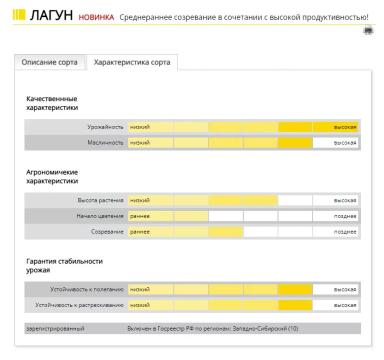Viewport: 384px width, 360px height.
Task: Click низкий cell in Устойчивость к растрескиванию bar
Action: click(151, 305)
